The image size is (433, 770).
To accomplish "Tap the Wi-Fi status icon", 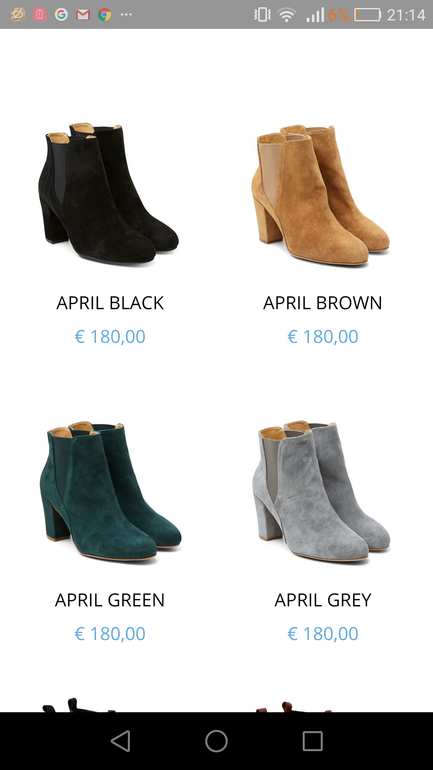I will [286, 15].
